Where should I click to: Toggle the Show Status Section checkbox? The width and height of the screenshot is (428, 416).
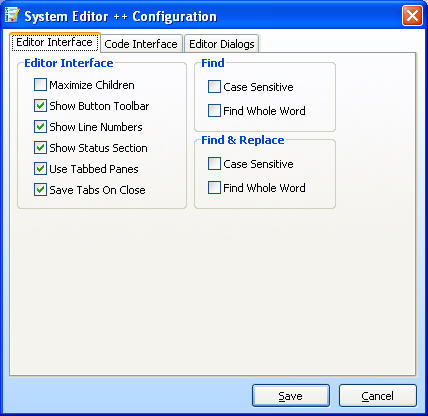(40, 148)
